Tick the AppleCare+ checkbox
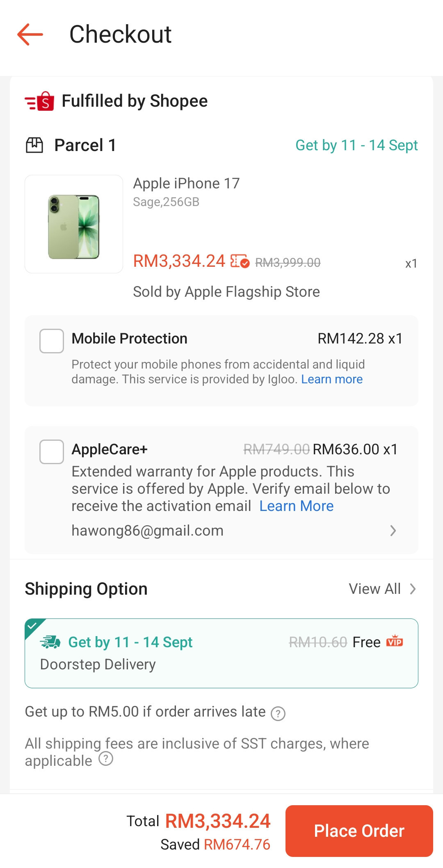The width and height of the screenshot is (443, 868). [x=52, y=451]
